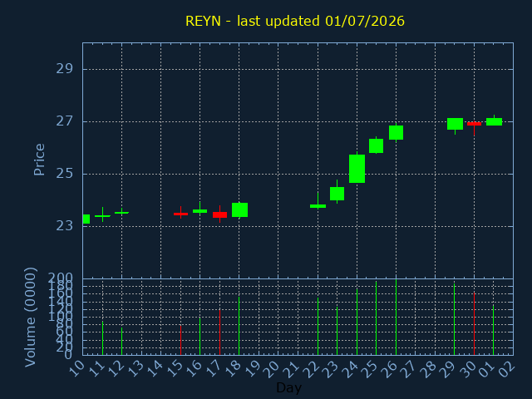Select the red candlestick on day 17
532x399 pixels.
click(x=219, y=214)
